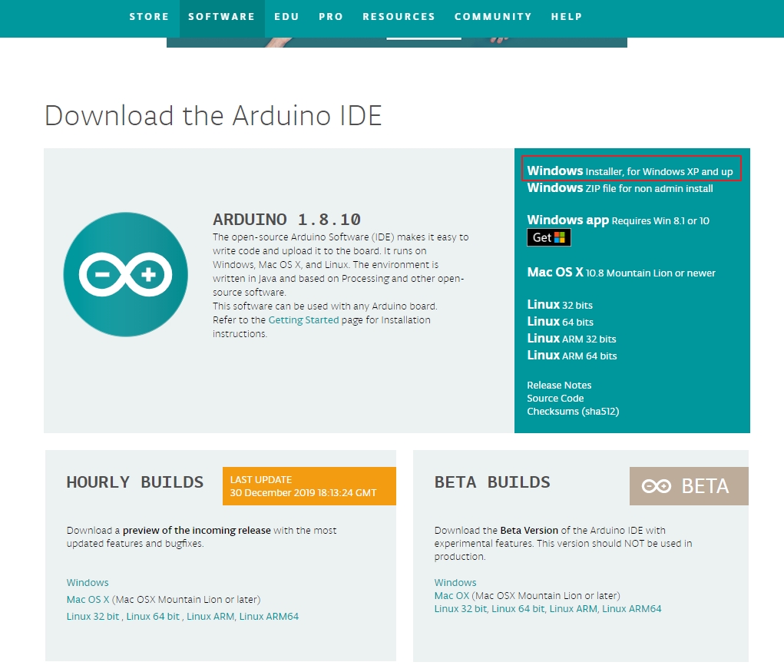Open the Release Notes link

559,385
